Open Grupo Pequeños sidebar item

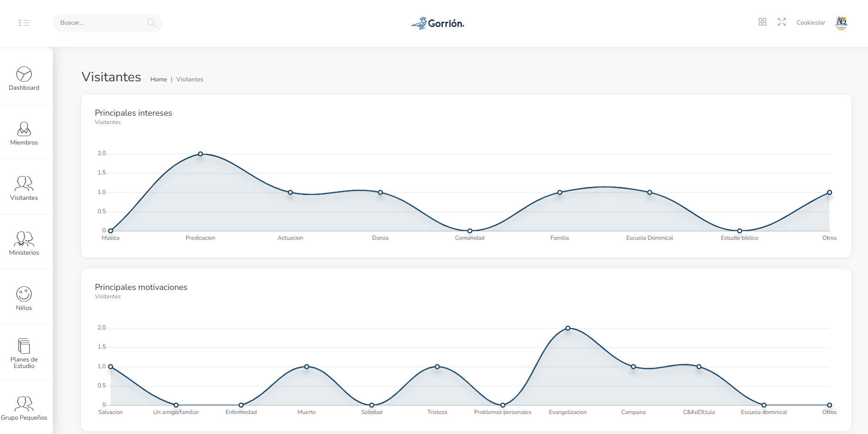click(24, 408)
